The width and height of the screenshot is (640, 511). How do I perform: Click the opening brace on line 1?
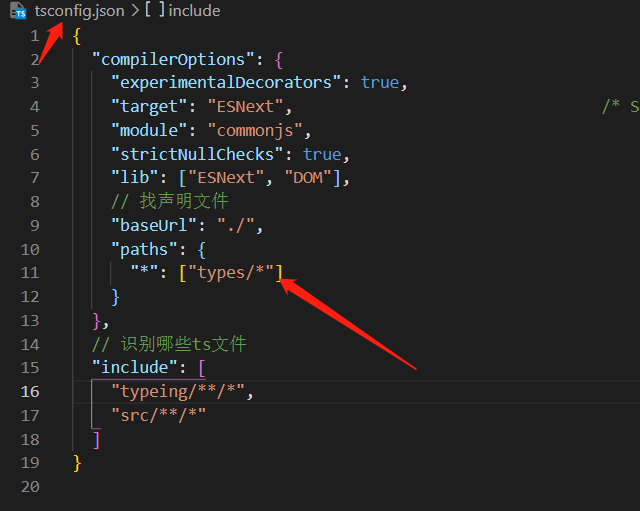pyautogui.click(x=77, y=36)
